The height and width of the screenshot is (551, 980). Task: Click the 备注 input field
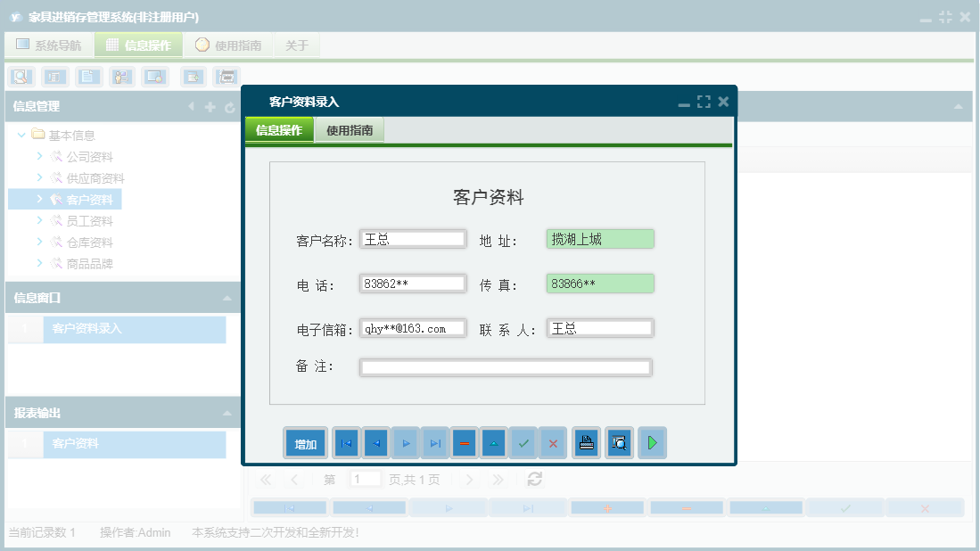pos(506,366)
